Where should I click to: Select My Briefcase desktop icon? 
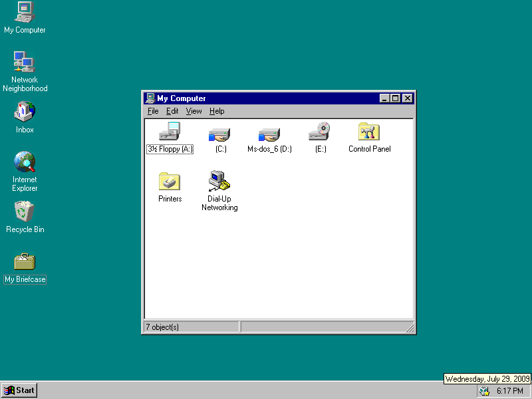pos(25,261)
